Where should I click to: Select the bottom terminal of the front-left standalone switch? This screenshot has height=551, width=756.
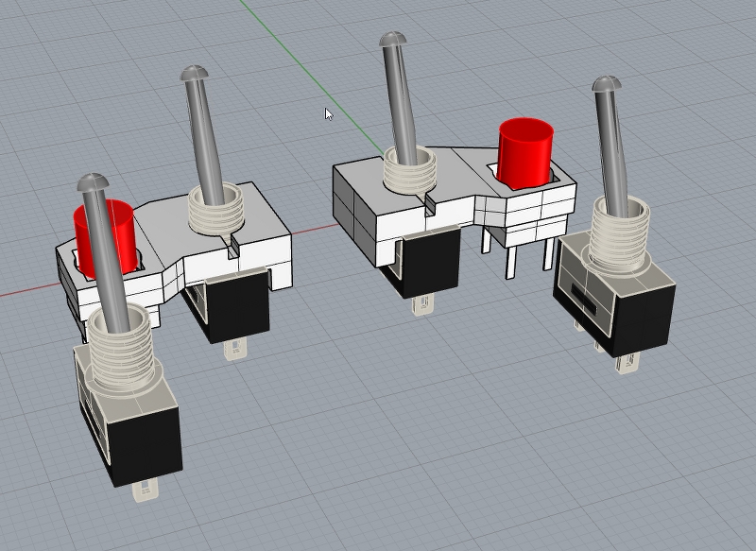(146, 491)
